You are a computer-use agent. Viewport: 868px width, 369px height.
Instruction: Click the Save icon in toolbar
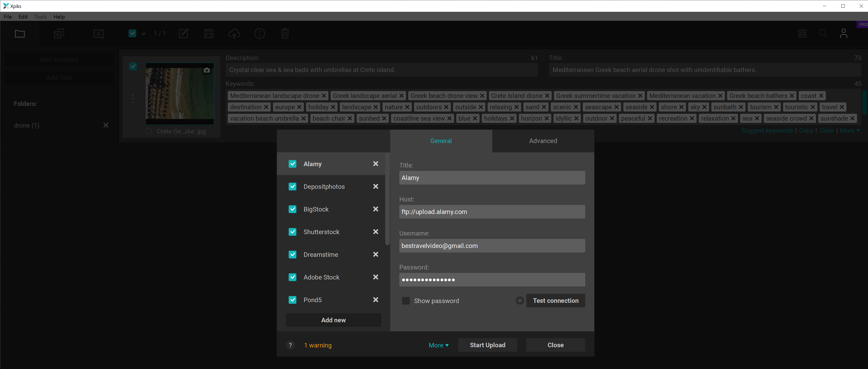tap(208, 34)
